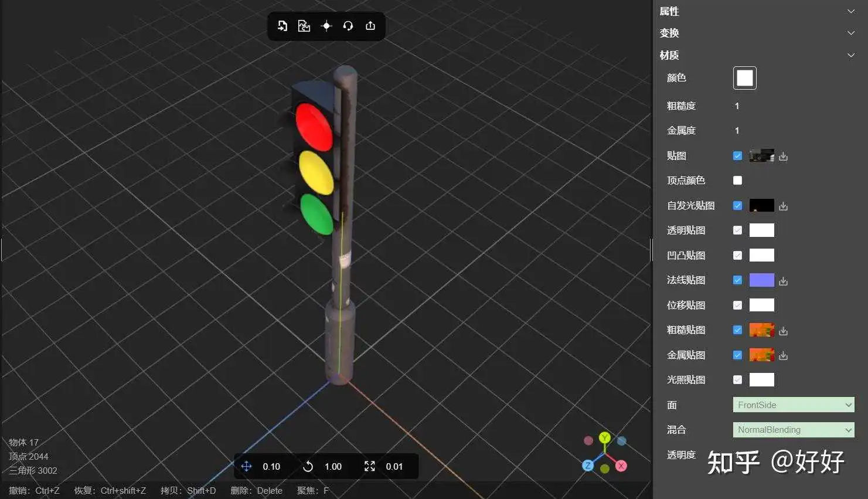This screenshot has width=868, height=499.
Task: Expand the 变换 section chevron
Action: click(851, 33)
